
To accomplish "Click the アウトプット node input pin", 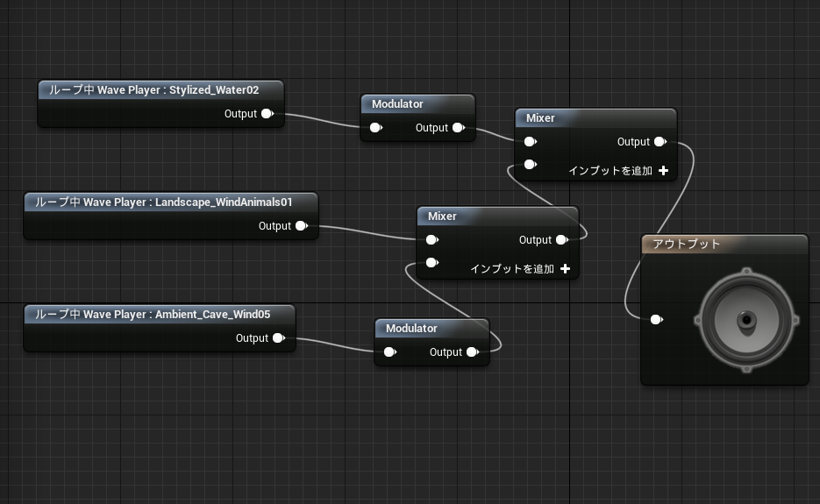I will (x=657, y=319).
